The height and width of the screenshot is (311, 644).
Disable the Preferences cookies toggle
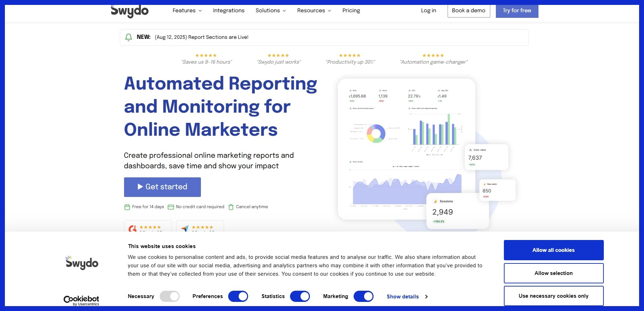tap(238, 296)
